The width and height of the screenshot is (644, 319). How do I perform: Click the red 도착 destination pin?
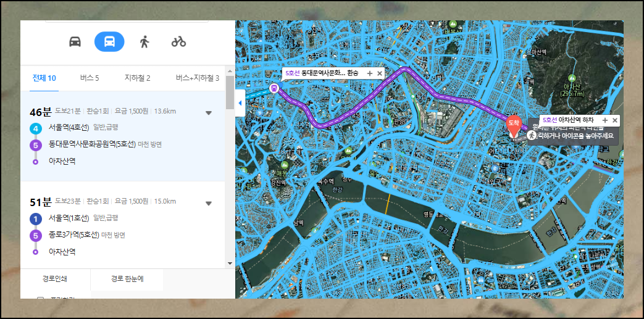(513, 127)
